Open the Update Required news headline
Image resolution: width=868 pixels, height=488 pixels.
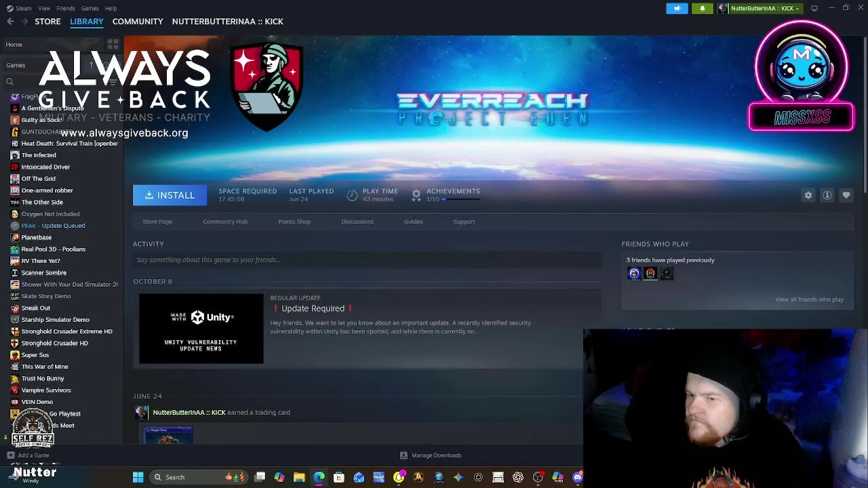coord(313,308)
